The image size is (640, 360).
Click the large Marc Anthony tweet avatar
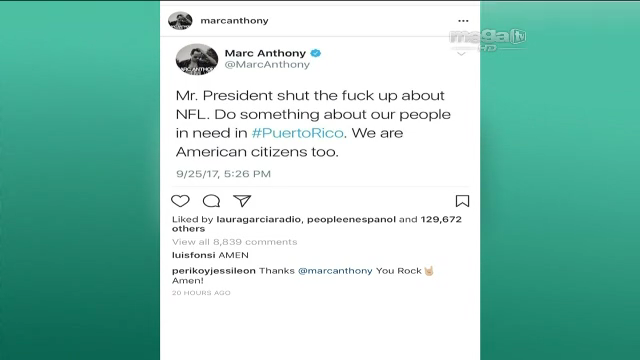[197, 59]
